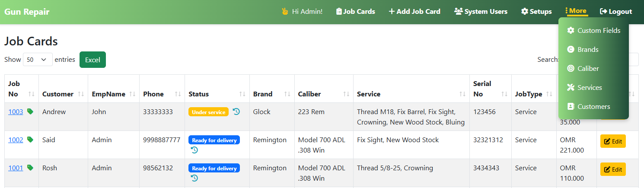
Task: Sort table by Status column
Action: point(217,89)
